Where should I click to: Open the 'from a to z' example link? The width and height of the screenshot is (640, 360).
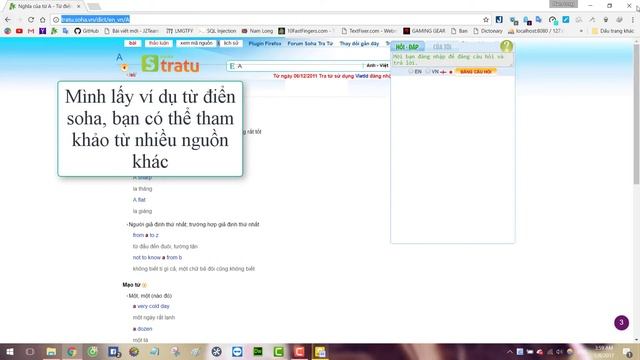point(146,235)
